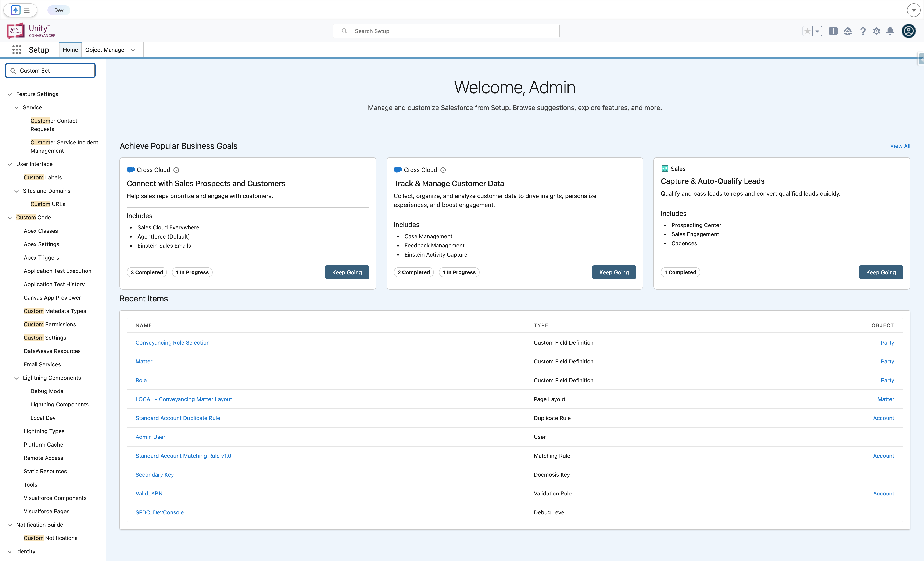The image size is (924, 561).
Task: Click the round dropdown arrow at top right
Action: 913,10
